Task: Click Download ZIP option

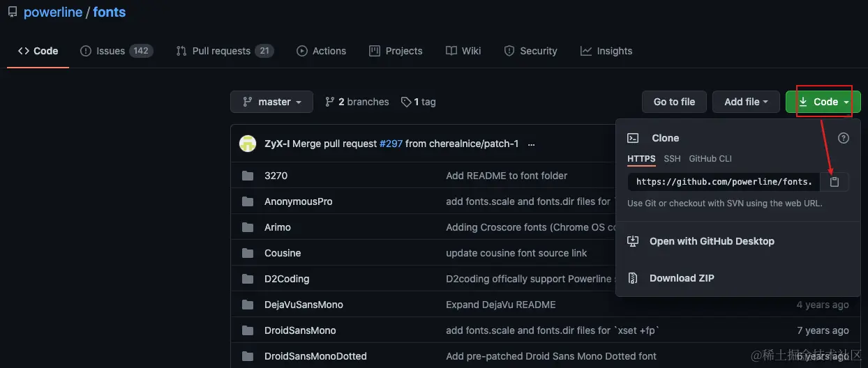Action: (x=681, y=278)
